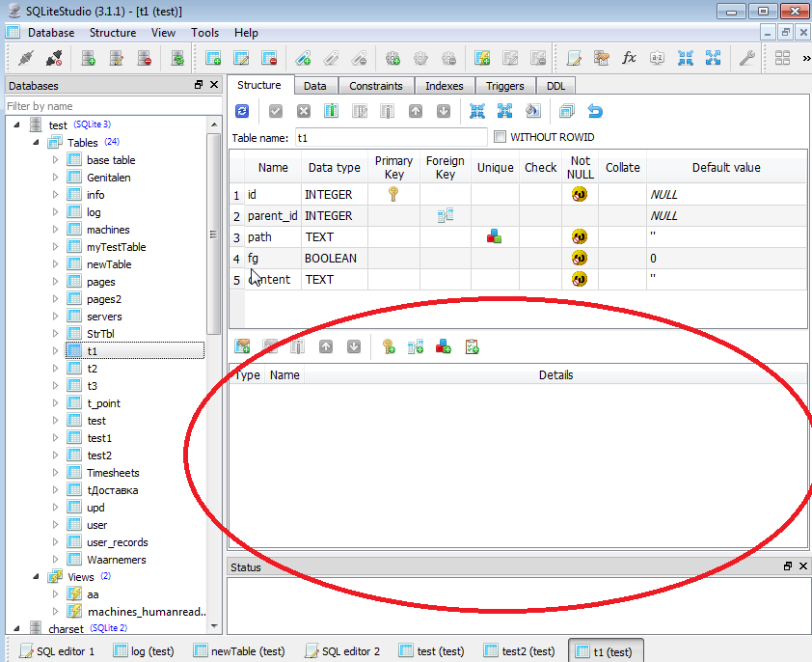Image resolution: width=812 pixels, height=662 pixels.
Task: Click the Databases tree vertical scrollbar
Action: click(213, 234)
